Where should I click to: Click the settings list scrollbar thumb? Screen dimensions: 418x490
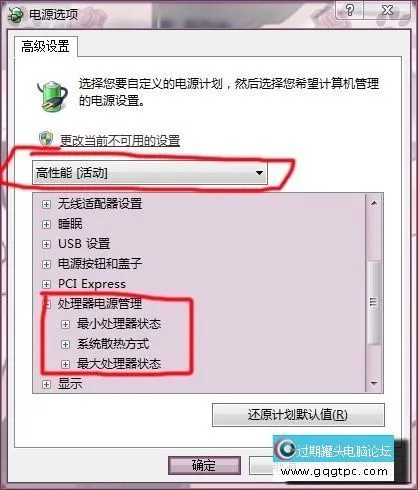374,303
